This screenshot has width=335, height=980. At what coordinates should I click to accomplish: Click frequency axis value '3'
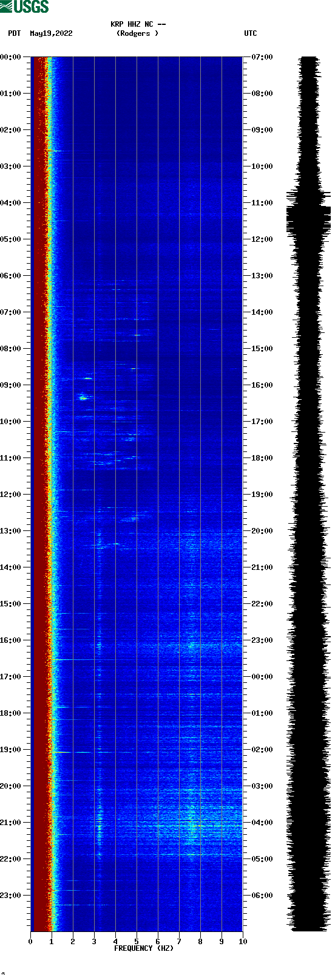94,942
